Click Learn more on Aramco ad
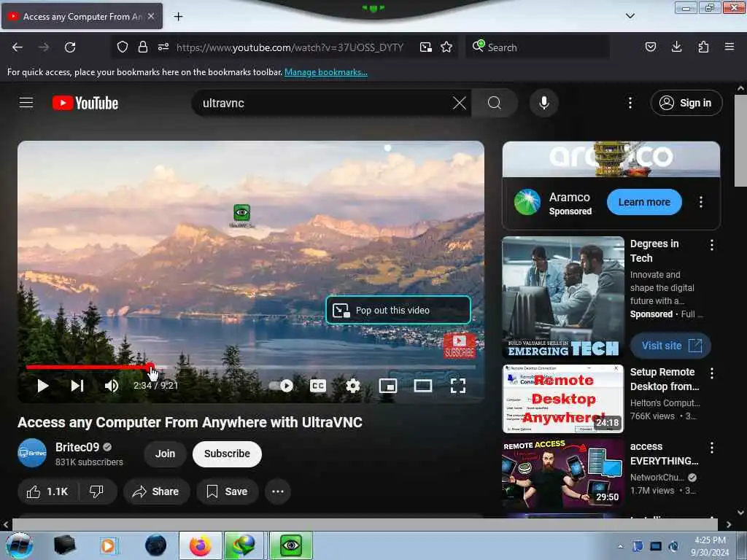 [x=644, y=202]
